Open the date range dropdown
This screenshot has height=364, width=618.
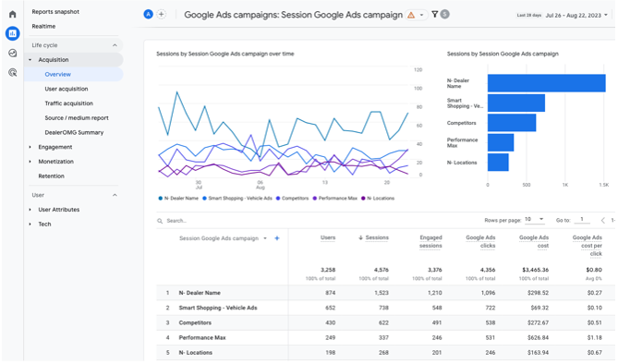pyautogui.click(x=576, y=15)
